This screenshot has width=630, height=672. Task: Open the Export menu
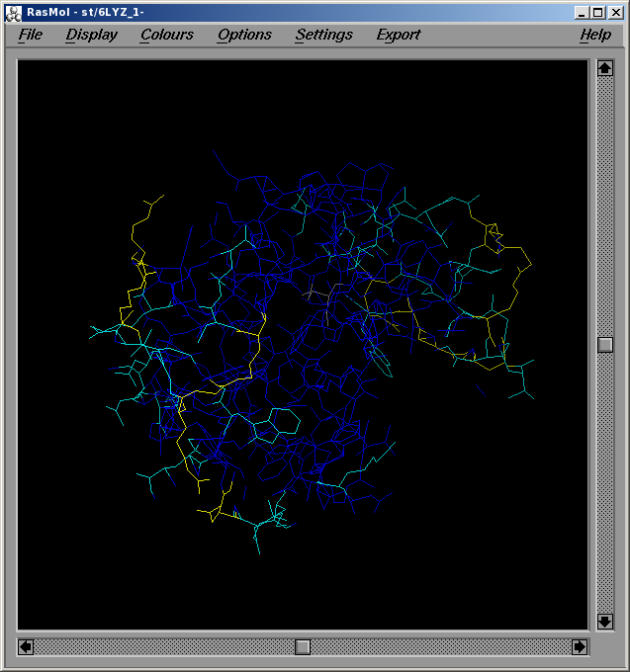pos(398,35)
